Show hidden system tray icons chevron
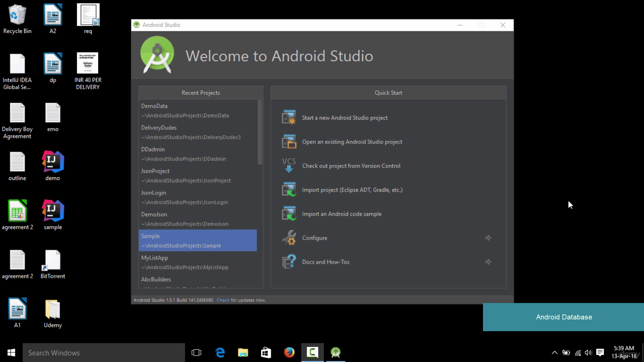The image size is (644, 362). [554, 353]
